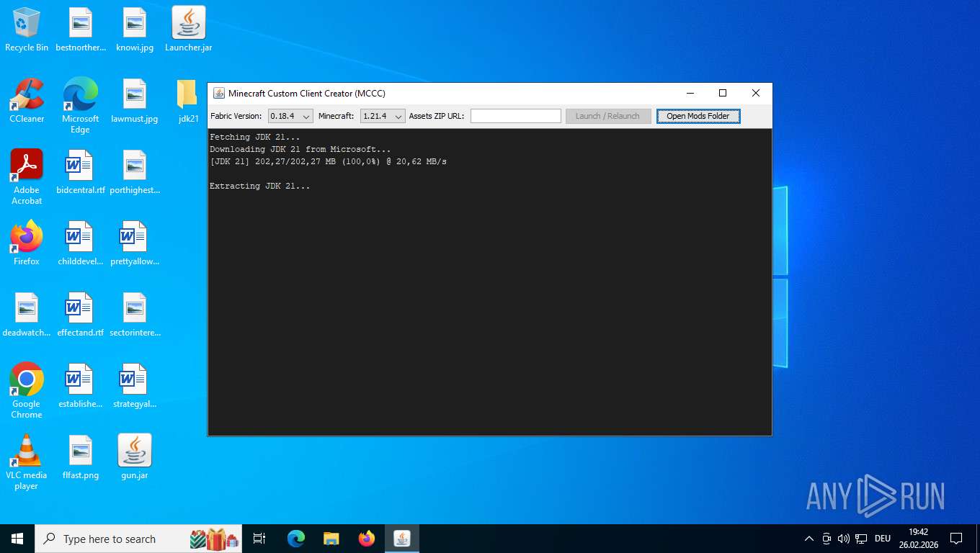
Task: Click the Launch / Relaunch button
Action: pyautogui.click(x=608, y=116)
